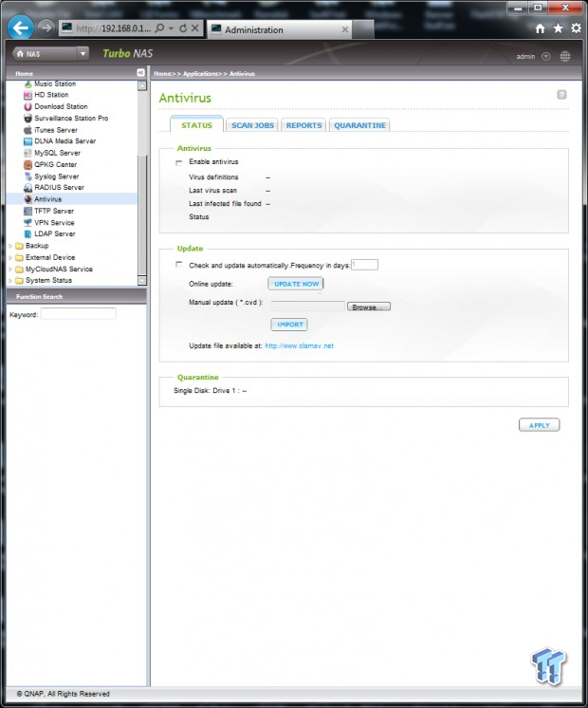This screenshot has height=708, width=588.
Task: Click Applications in the breadcrumb
Action: click(x=200, y=74)
